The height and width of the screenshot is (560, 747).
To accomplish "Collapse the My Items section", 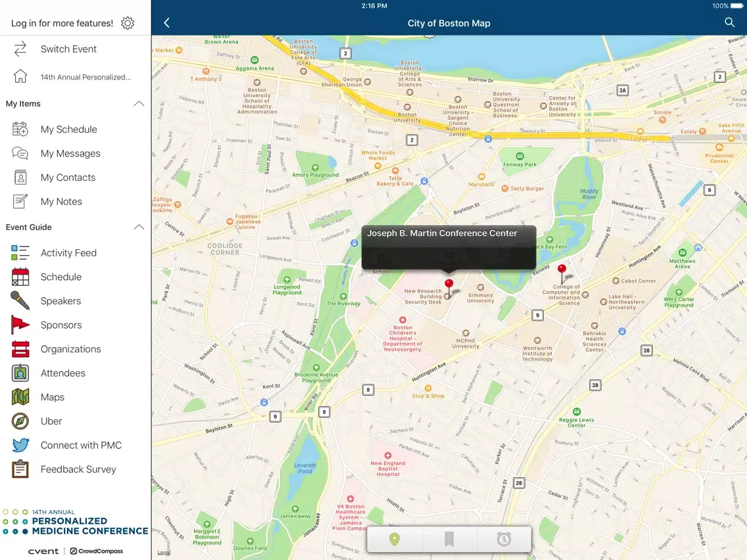I will click(139, 104).
